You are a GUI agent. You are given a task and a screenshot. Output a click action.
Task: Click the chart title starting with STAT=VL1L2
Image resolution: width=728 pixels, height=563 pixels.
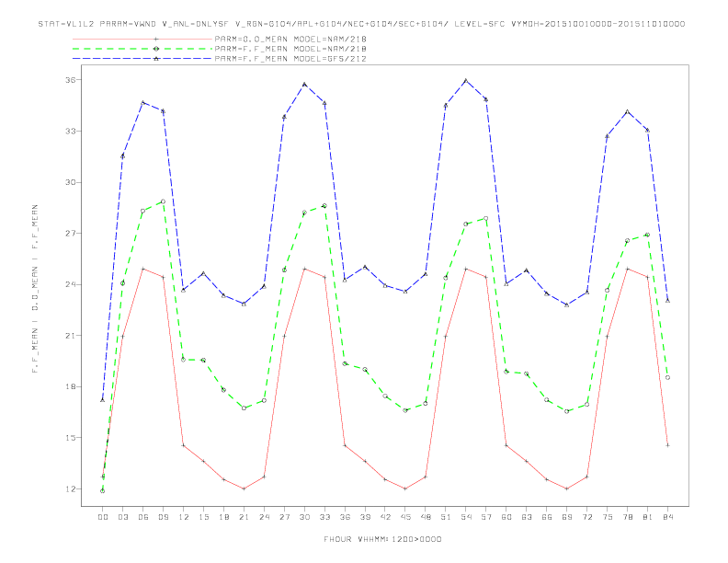[x=361, y=24]
